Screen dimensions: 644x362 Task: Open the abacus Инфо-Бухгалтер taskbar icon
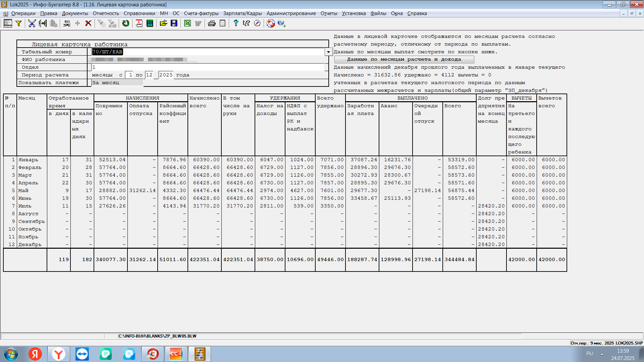200,354
